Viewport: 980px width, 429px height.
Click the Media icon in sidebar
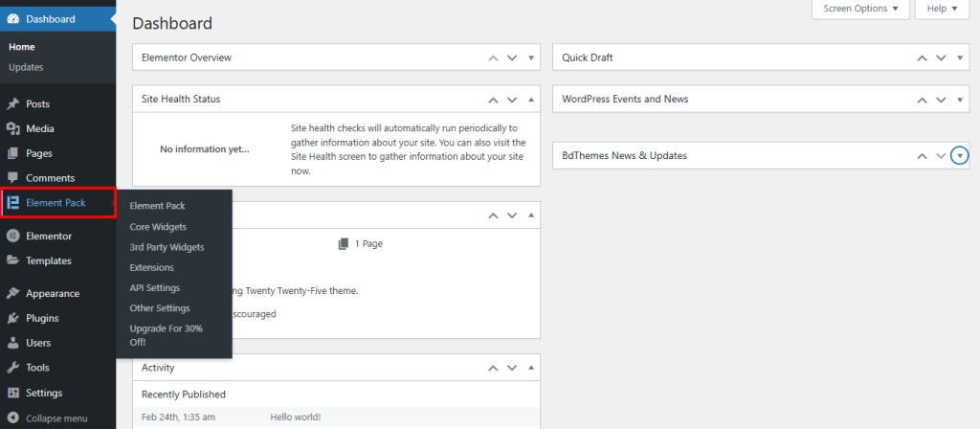pos(12,128)
